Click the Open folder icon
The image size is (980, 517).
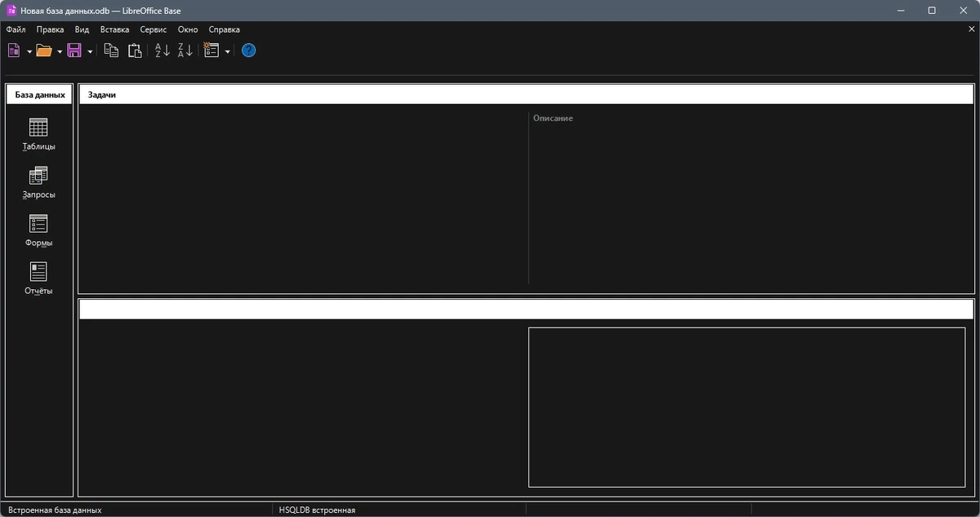(44, 51)
